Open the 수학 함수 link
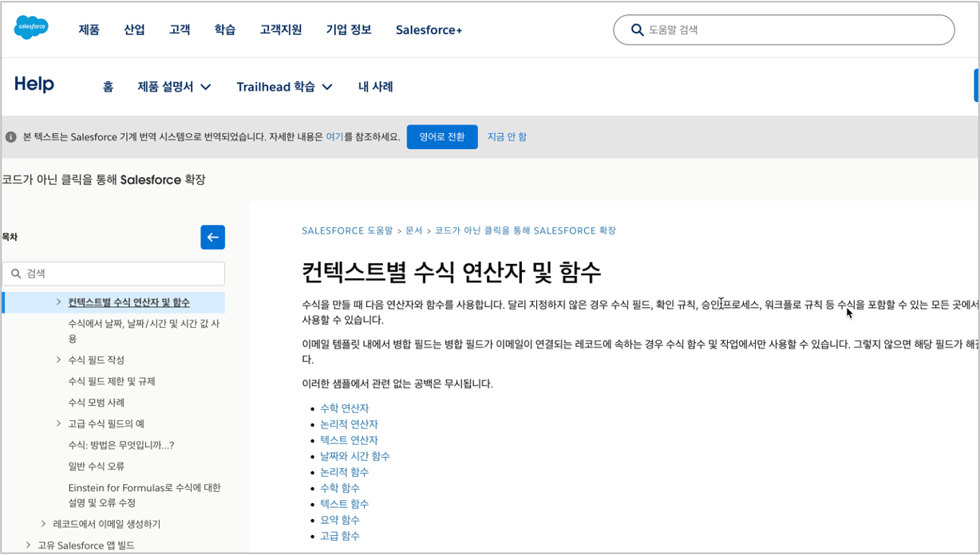 coord(340,488)
